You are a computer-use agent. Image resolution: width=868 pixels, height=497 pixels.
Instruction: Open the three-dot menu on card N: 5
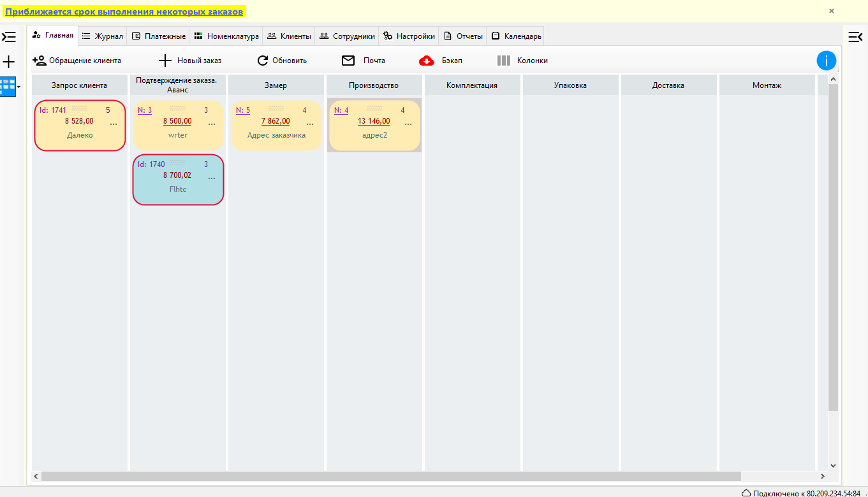[310, 124]
